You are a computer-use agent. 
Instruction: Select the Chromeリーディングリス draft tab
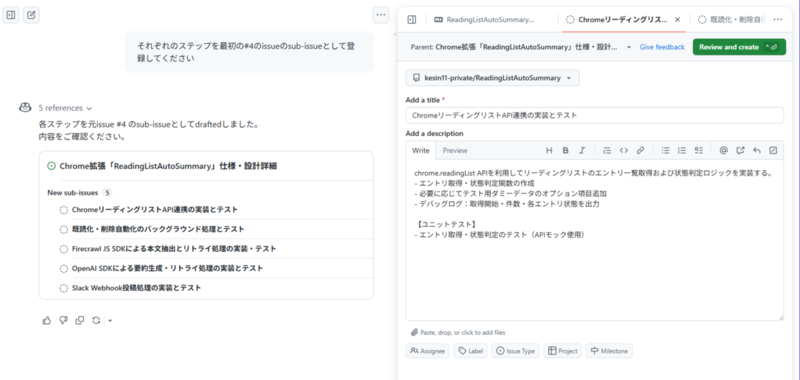pyautogui.click(x=617, y=20)
